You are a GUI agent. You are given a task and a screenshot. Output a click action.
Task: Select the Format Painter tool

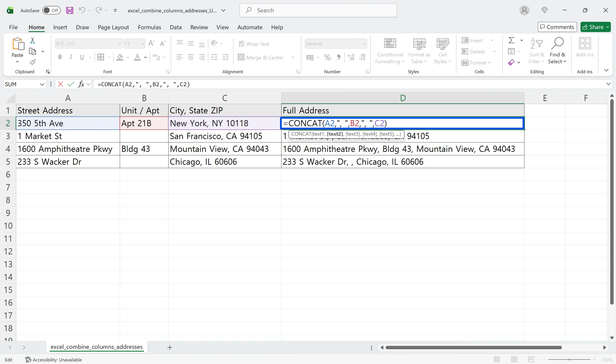(33, 62)
